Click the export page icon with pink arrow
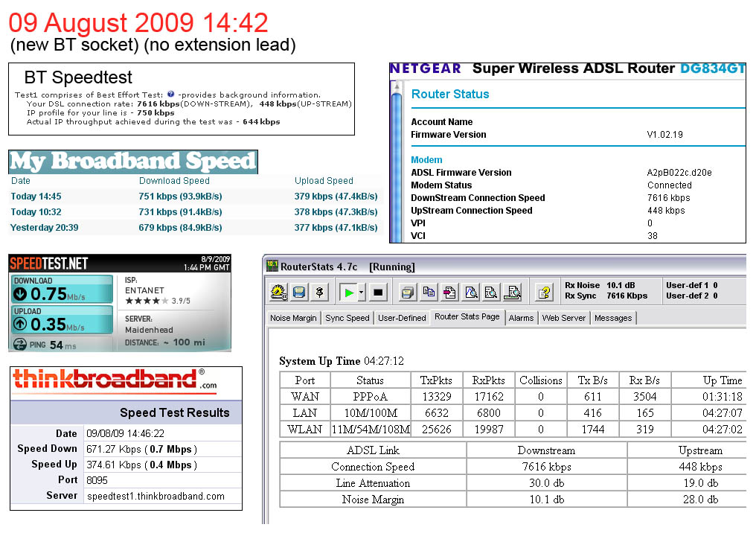The height and width of the screenshot is (539, 756). pos(449,292)
